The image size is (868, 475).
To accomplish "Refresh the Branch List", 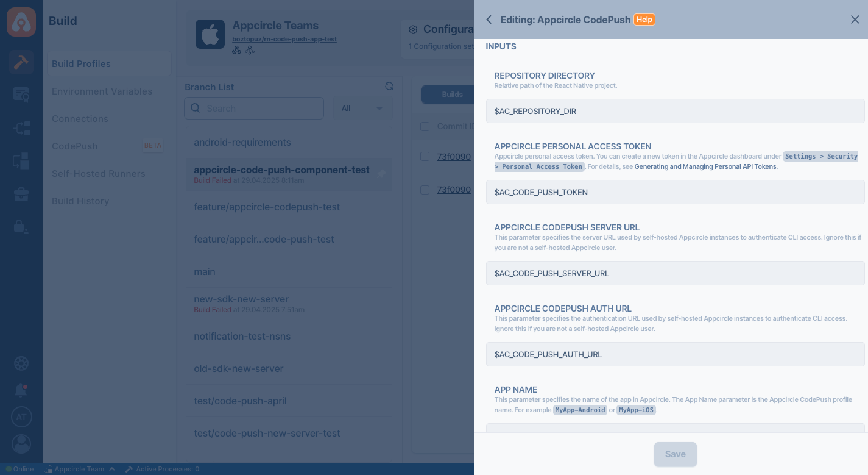I will click(389, 87).
